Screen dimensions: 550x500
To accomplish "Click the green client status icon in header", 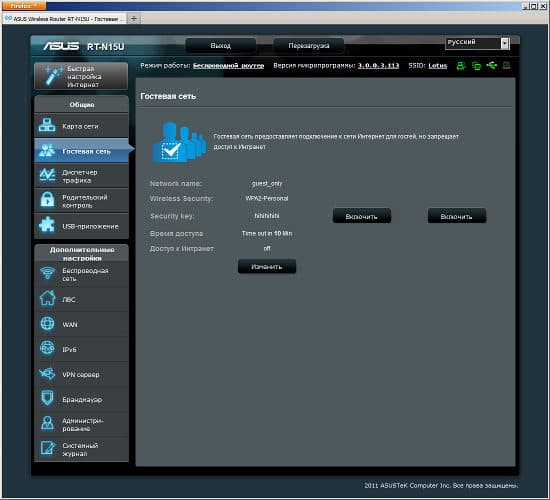I will [x=461, y=66].
